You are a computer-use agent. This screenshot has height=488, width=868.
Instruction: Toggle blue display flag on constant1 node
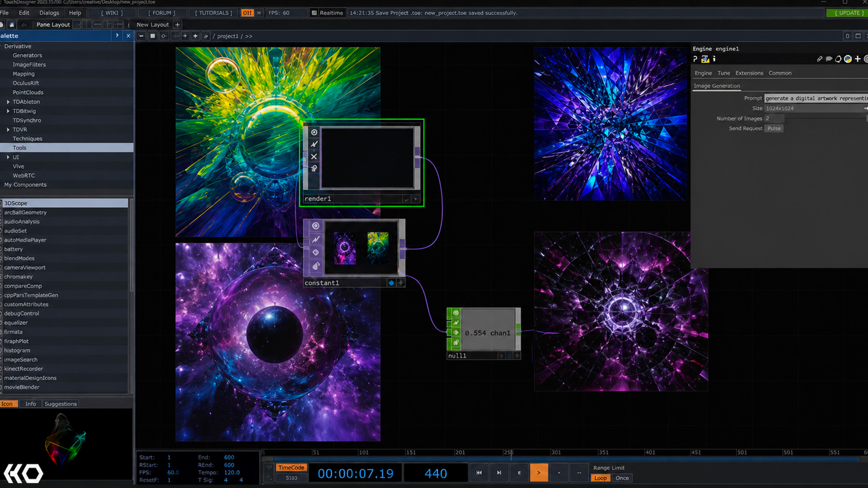392,283
